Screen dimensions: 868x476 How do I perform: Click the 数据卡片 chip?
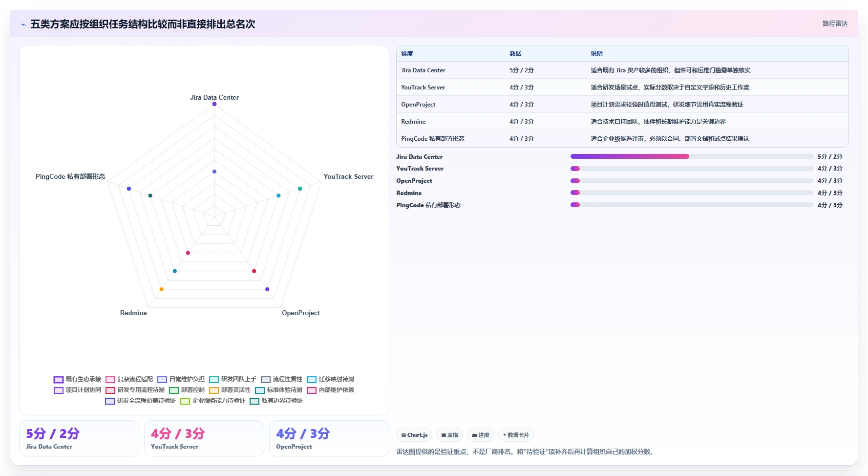pyautogui.click(x=516, y=435)
